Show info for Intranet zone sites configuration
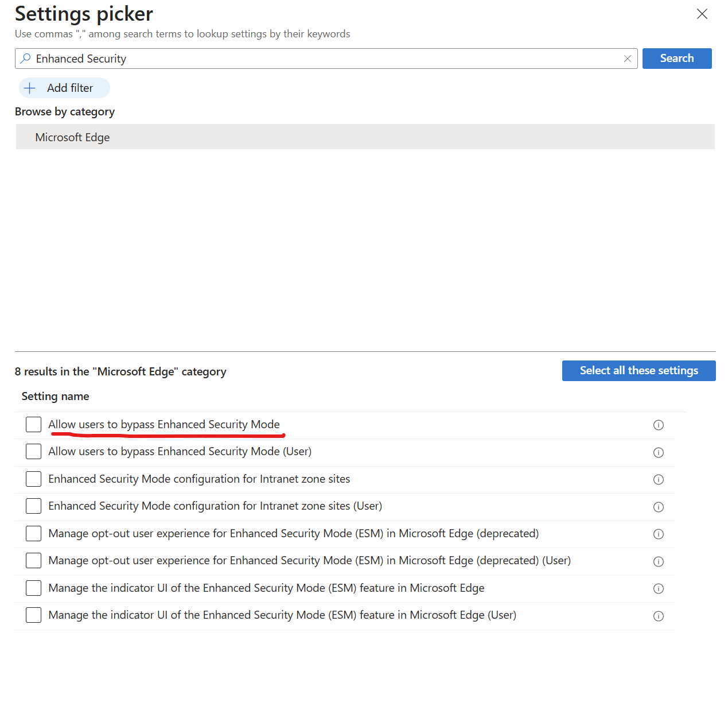This screenshot has width=728, height=710. click(x=658, y=480)
